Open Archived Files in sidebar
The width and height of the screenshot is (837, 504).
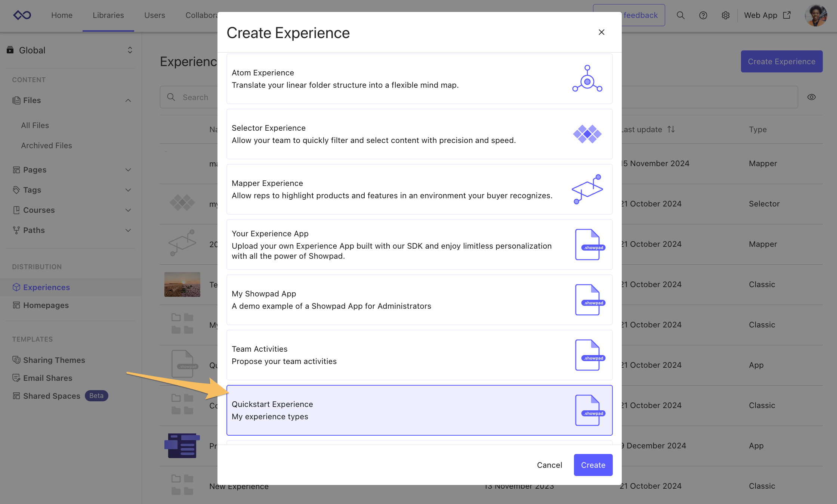tap(46, 146)
